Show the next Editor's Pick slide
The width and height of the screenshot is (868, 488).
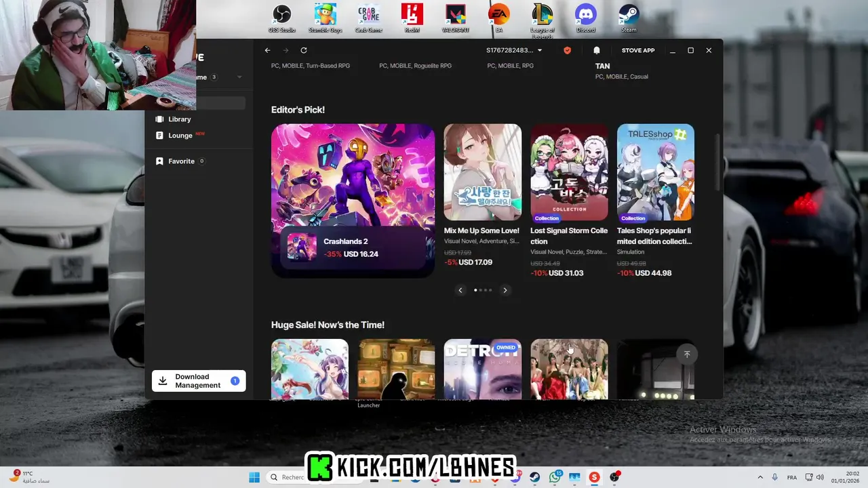505,290
